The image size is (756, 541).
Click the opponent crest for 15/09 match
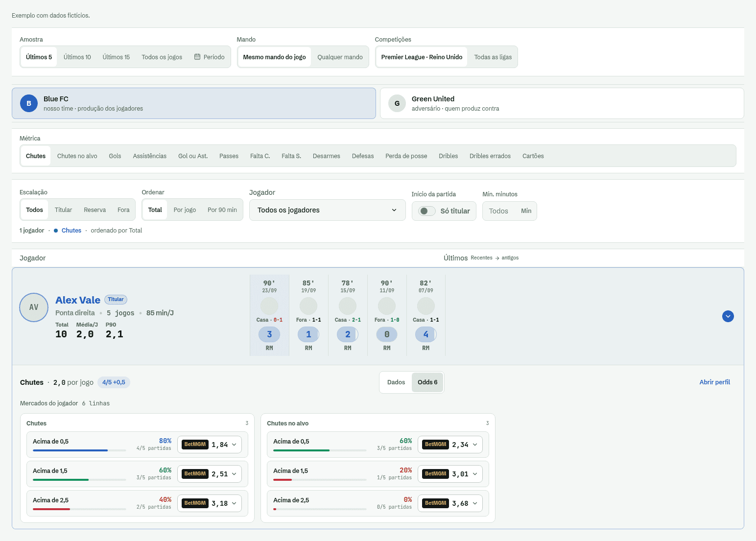(x=348, y=306)
